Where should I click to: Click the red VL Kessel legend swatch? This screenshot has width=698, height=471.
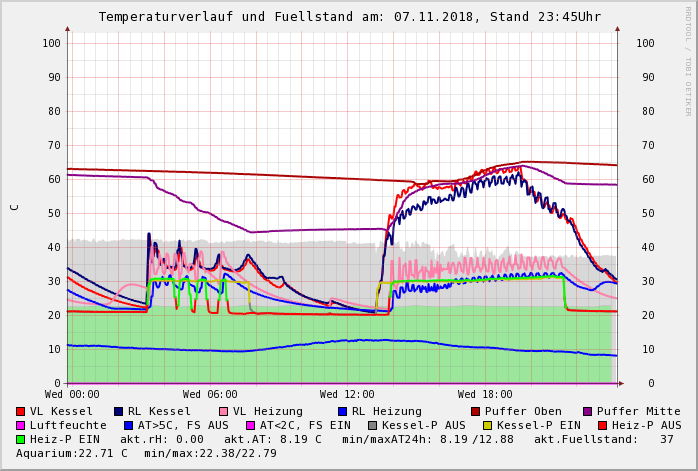[21, 411]
